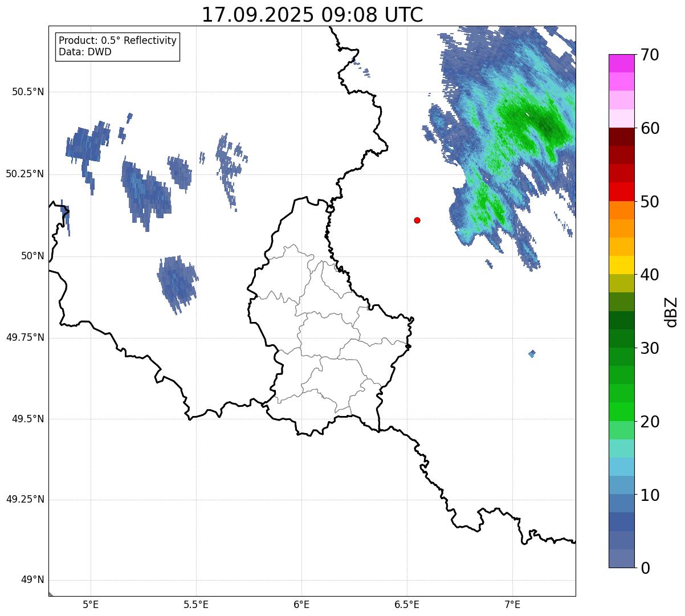
Task: Click the colorbar tick label 0
Action: click(645, 568)
